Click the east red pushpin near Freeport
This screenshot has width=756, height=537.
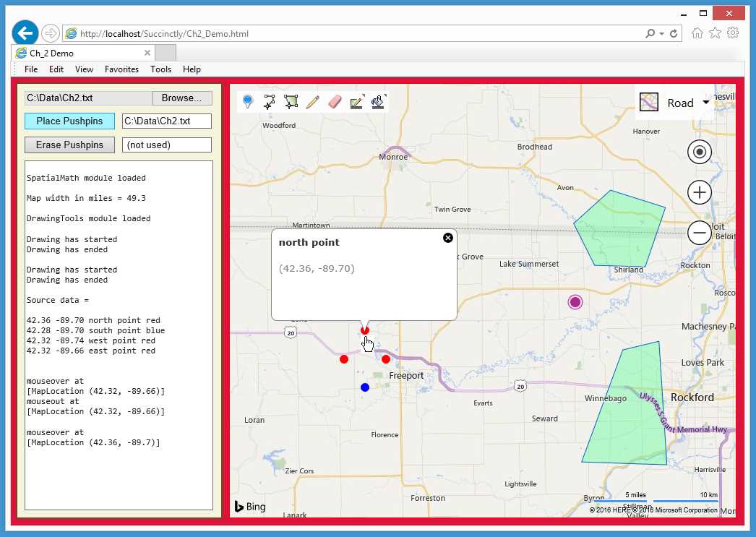tap(386, 359)
